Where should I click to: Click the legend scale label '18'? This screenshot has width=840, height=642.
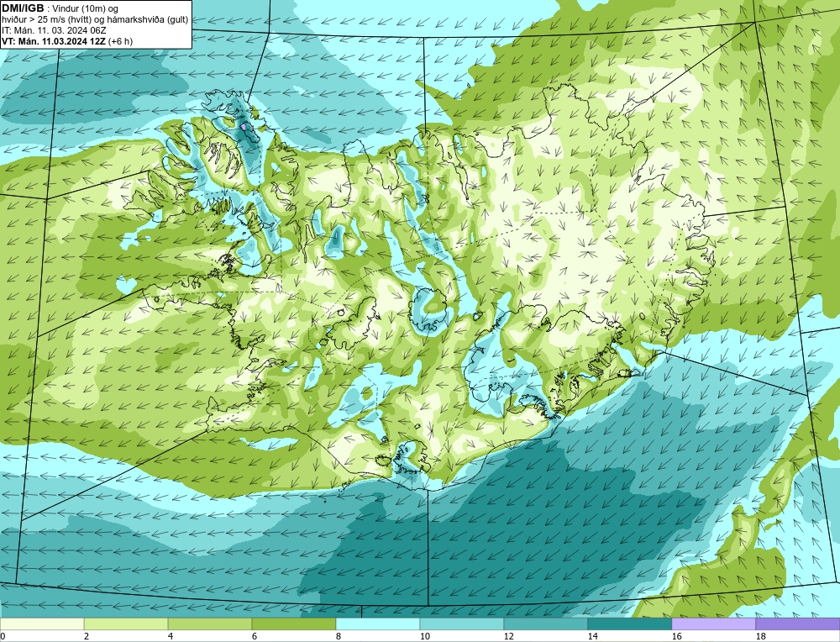pos(761,636)
